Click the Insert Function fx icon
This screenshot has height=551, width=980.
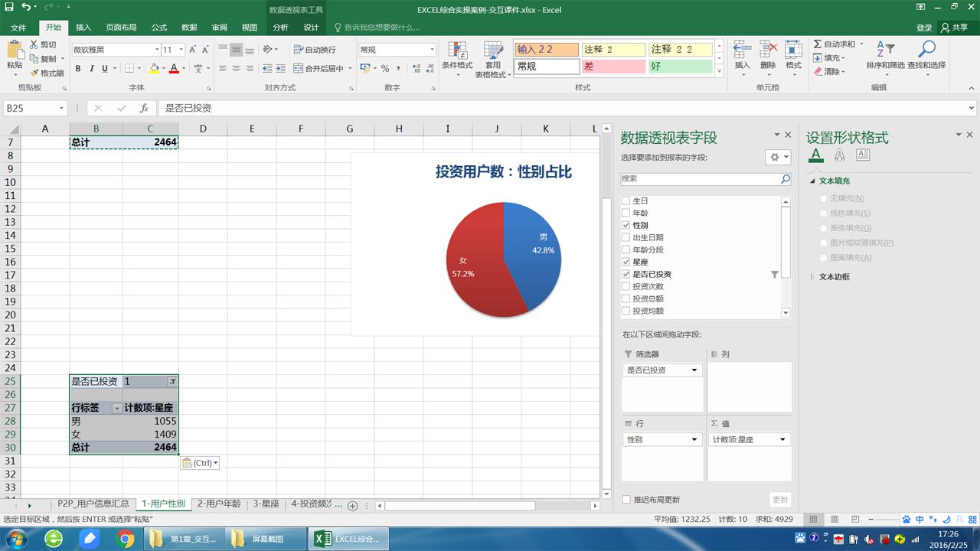(144, 108)
